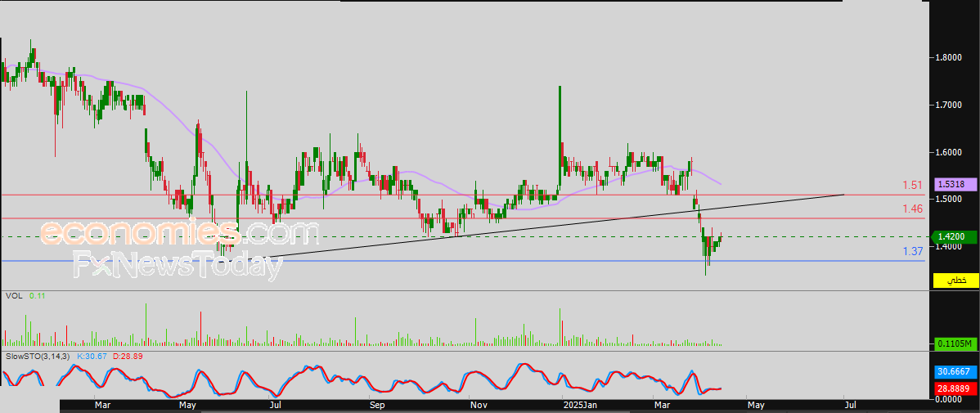Select the Nov marker on time axis

(479, 404)
